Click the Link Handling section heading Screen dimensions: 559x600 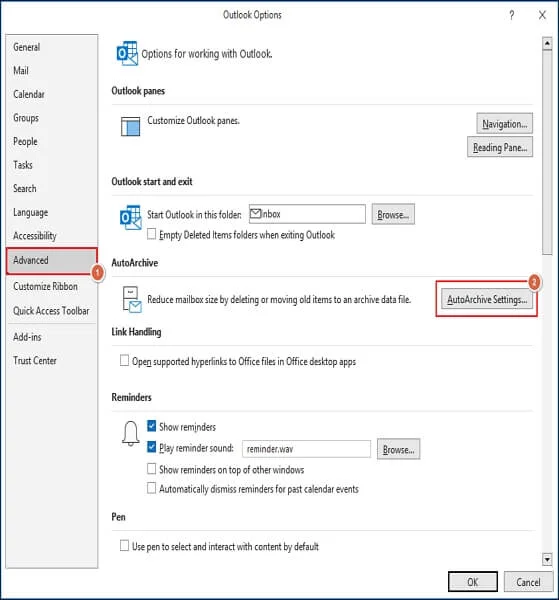136,332
